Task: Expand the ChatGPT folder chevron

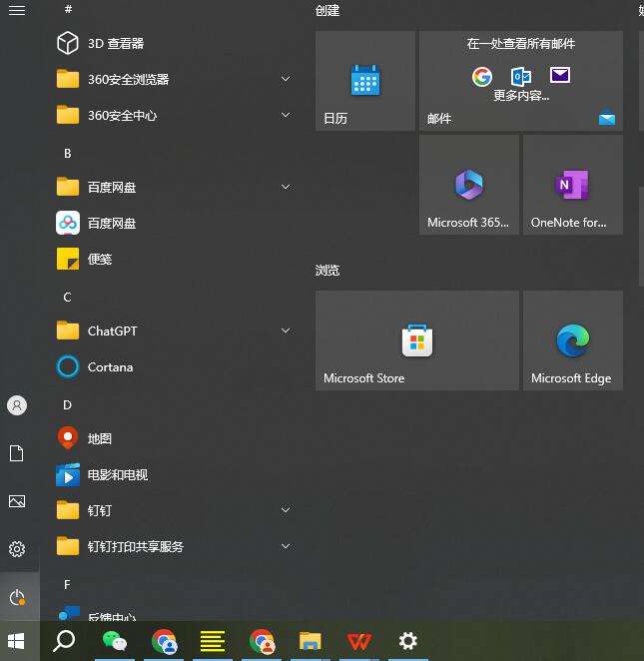Action: pos(286,330)
